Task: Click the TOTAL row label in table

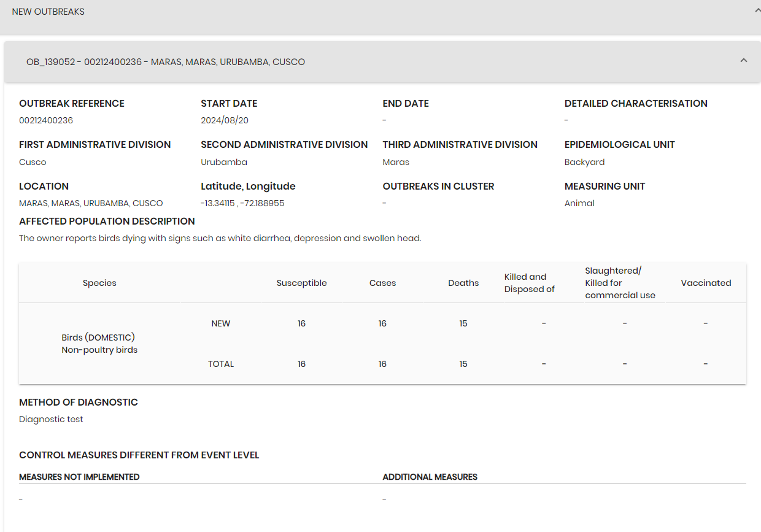Action: pyautogui.click(x=221, y=364)
